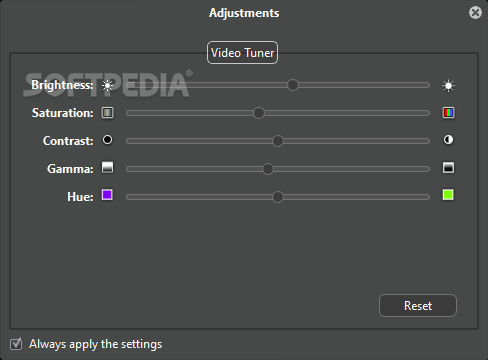Image resolution: width=488 pixels, height=360 pixels.
Task: Click the Brightness slider handle
Action: [293, 85]
